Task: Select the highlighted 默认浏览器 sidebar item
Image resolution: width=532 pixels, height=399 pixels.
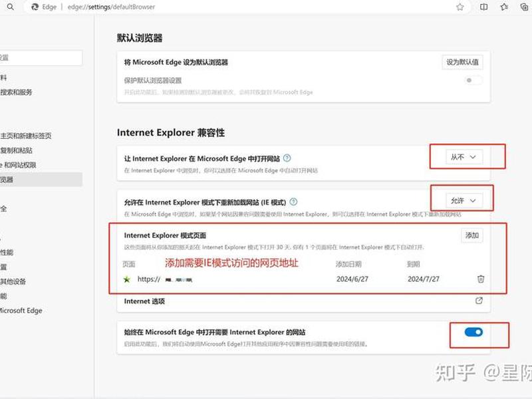Action: pos(41,180)
